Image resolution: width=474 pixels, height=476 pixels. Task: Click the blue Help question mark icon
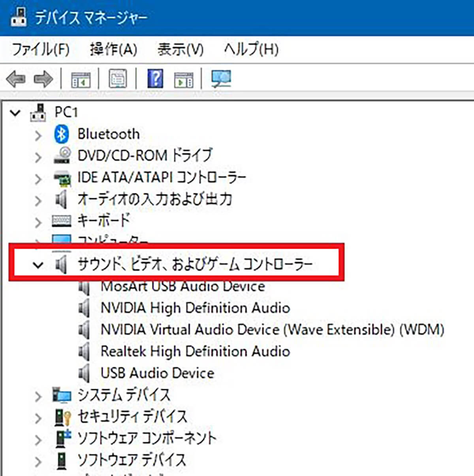[156, 79]
